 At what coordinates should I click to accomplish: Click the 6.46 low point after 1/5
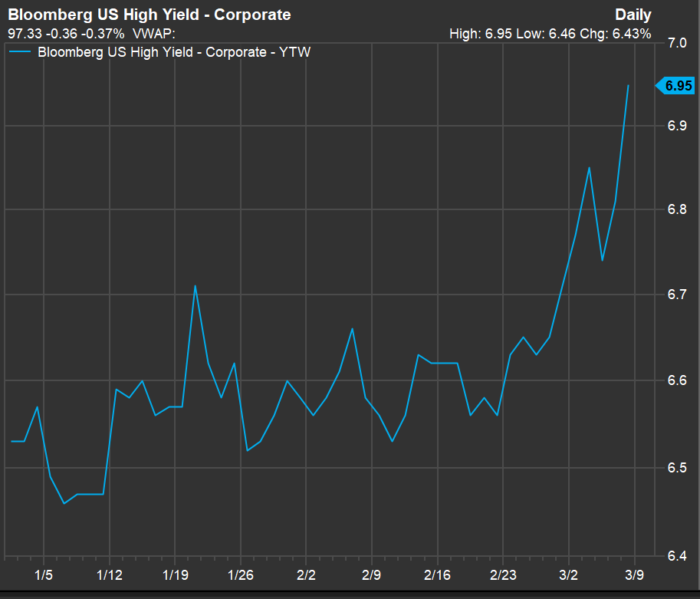(x=64, y=503)
